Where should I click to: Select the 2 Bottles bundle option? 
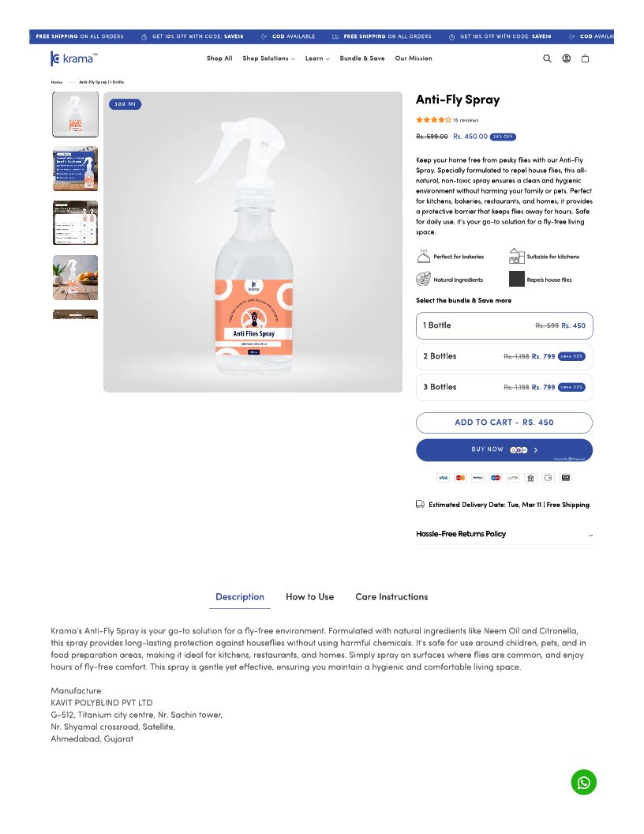(x=504, y=356)
